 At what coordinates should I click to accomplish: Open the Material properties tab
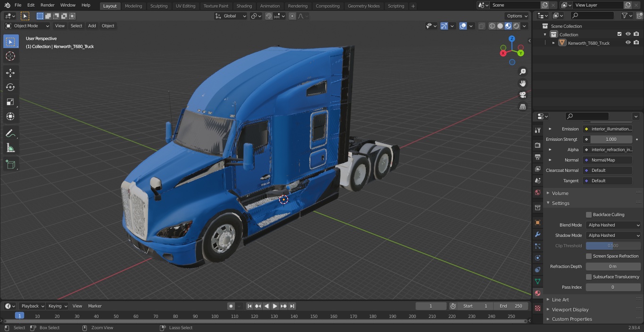coord(537,293)
